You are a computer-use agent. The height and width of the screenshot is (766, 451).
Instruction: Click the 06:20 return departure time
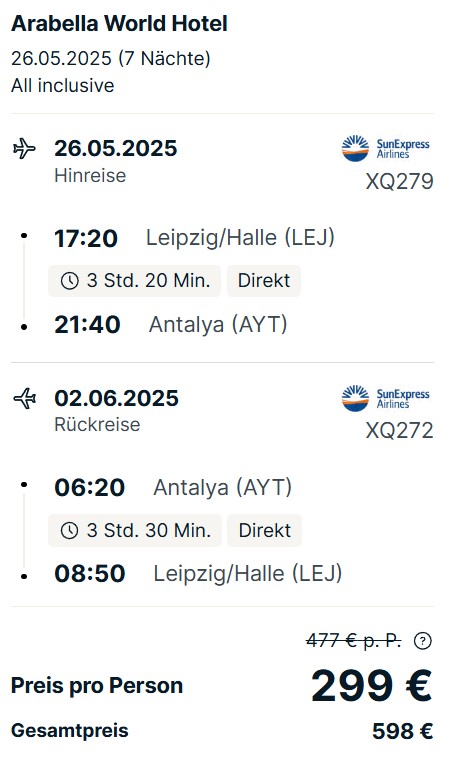[x=89, y=488]
